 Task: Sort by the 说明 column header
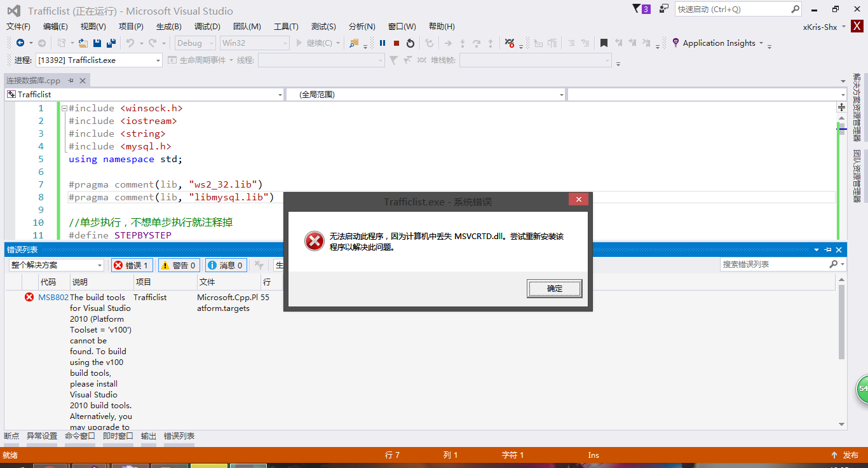[x=102, y=282]
